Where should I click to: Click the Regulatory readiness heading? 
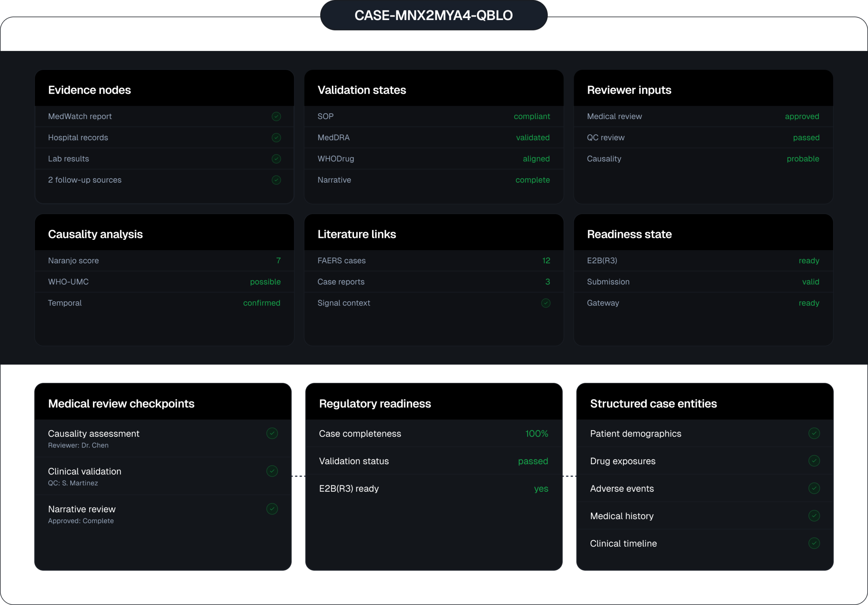pyautogui.click(x=375, y=404)
